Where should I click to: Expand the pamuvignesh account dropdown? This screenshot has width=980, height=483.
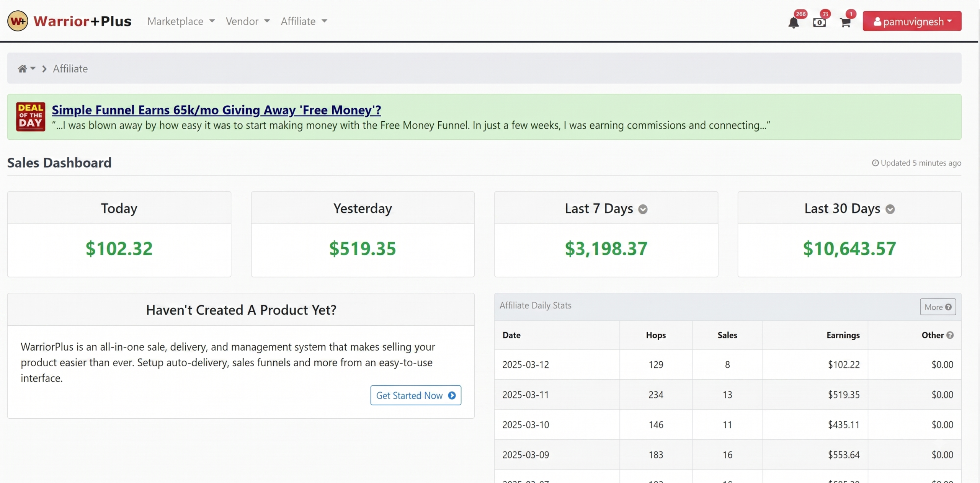[x=912, y=21]
